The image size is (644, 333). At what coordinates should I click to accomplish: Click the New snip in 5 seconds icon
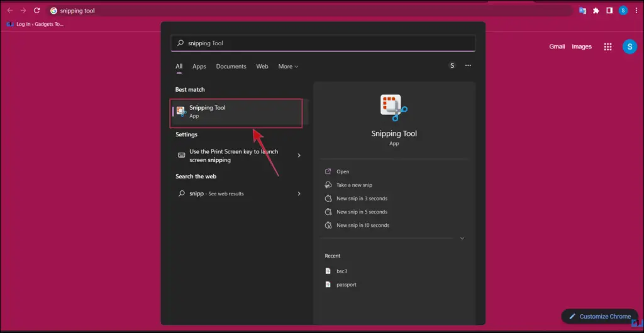[328, 212]
